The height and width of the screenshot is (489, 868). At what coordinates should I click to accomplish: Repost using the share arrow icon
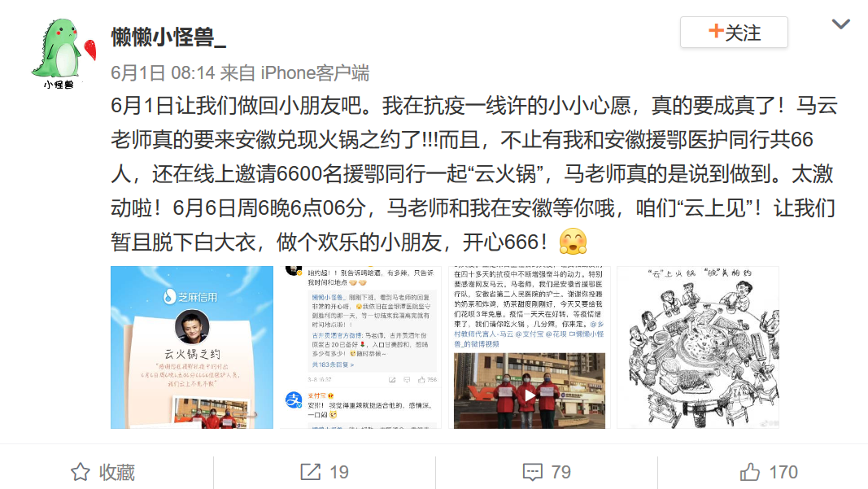point(310,472)
